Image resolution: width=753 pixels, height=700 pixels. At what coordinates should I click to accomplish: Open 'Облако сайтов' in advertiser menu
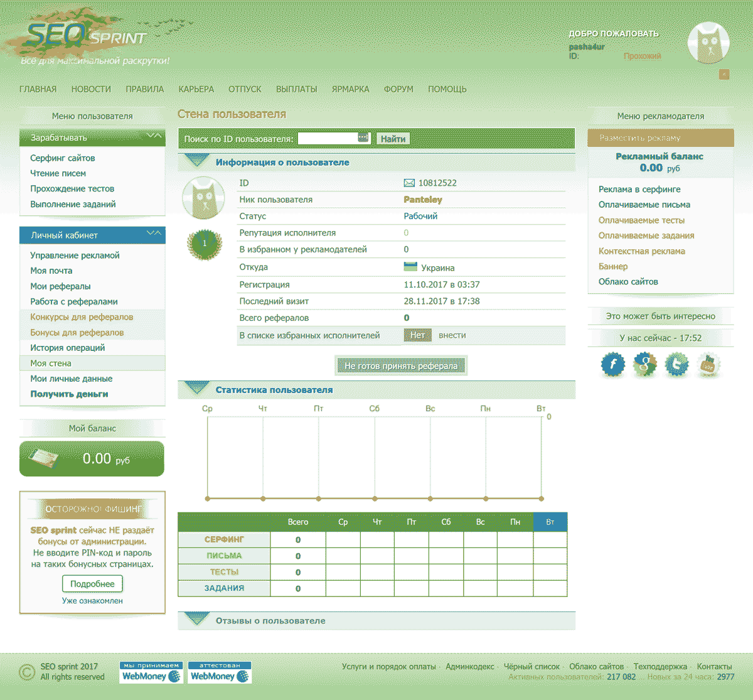pyautogui.click(x=628, y=282)
